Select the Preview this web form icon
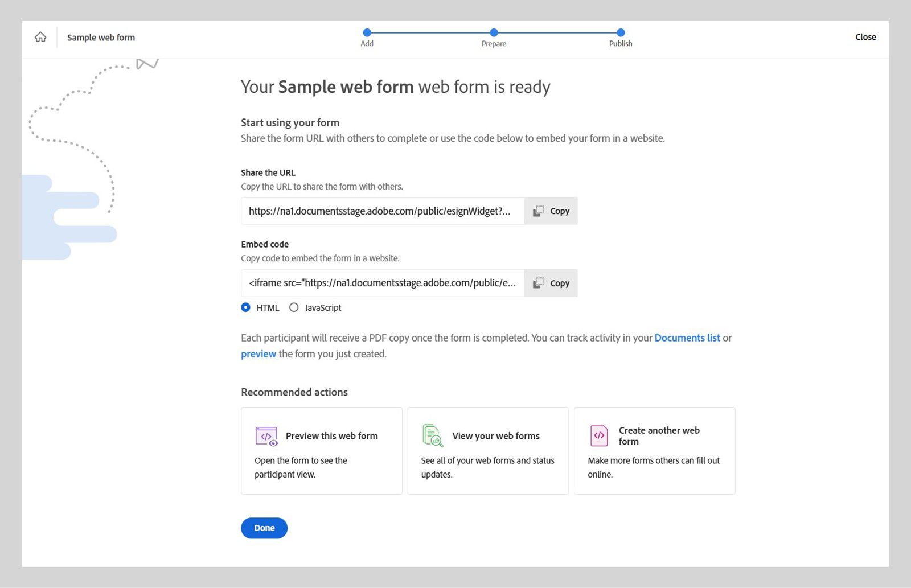 (x=266, y=435)
